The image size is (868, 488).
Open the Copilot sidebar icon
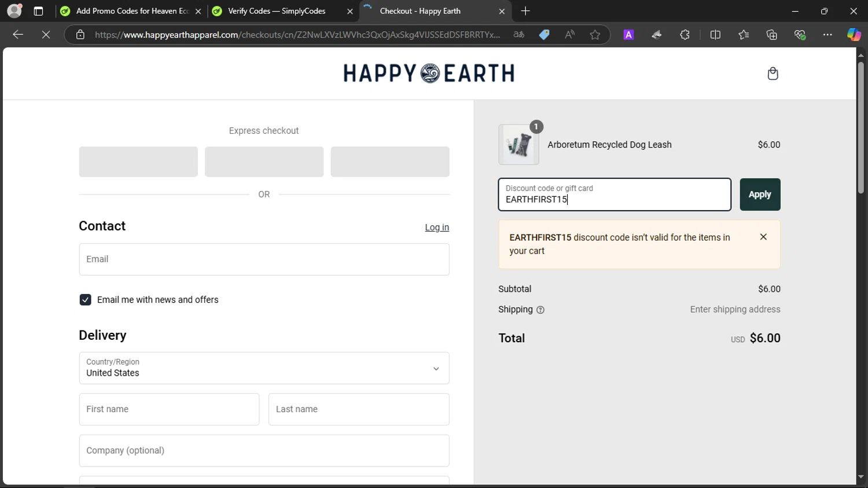(x=854, y=35)
